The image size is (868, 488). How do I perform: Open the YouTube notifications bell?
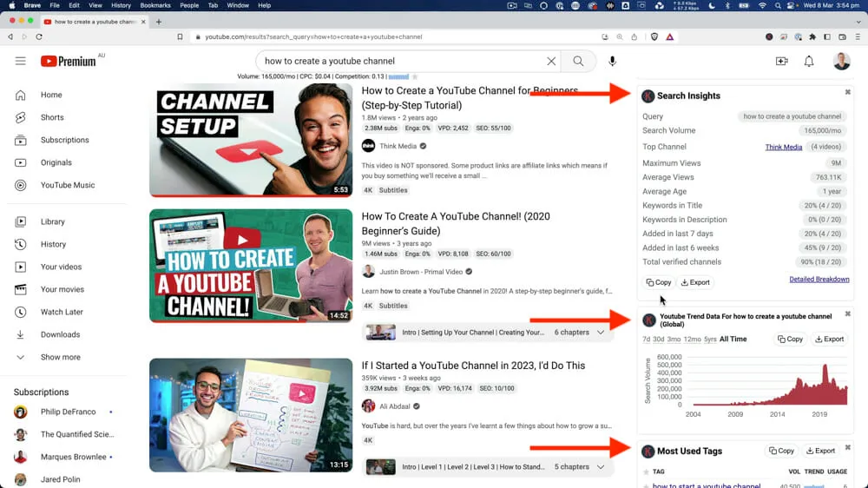(x=809, y=62)
